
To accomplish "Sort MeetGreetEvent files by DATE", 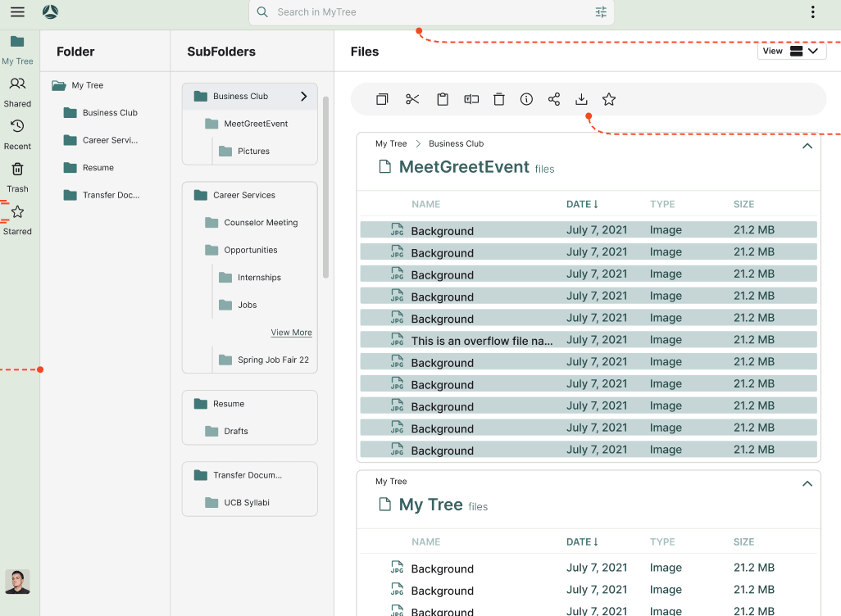I will pyautogui.click(x=582, y=204).
